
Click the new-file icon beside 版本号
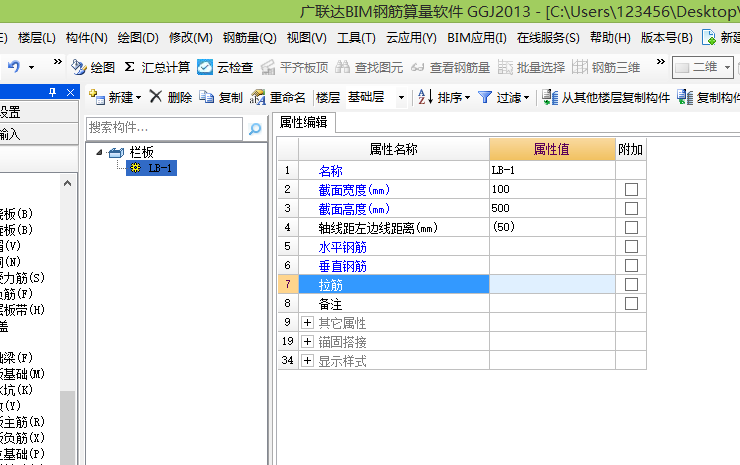pos(709,37)
